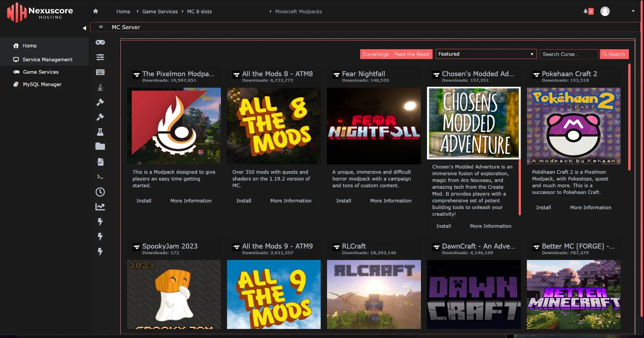644x338 pixels.
Task: Install The Pixelmon Modpack
Action: click(144, 201)
